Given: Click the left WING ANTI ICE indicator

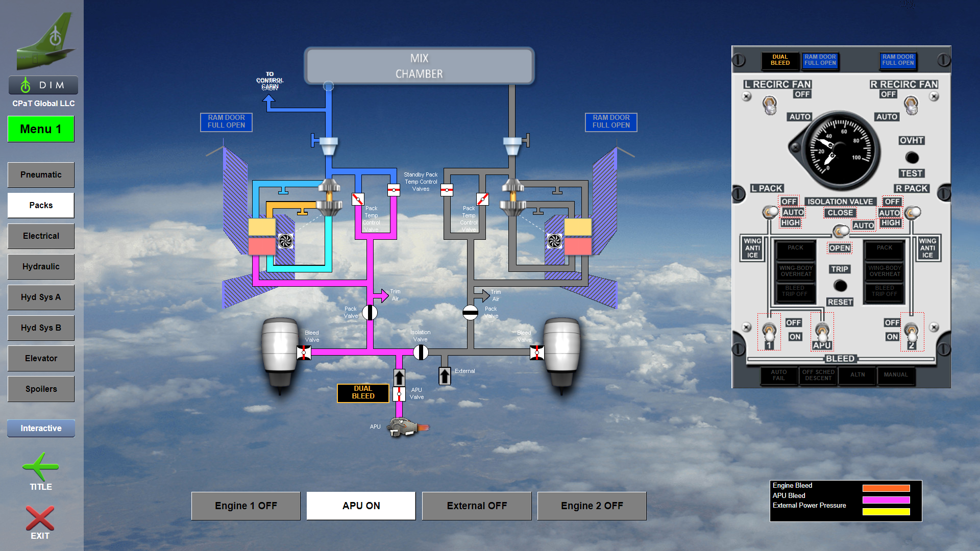Looking at the screenshot, I should (x=752, y=248).
